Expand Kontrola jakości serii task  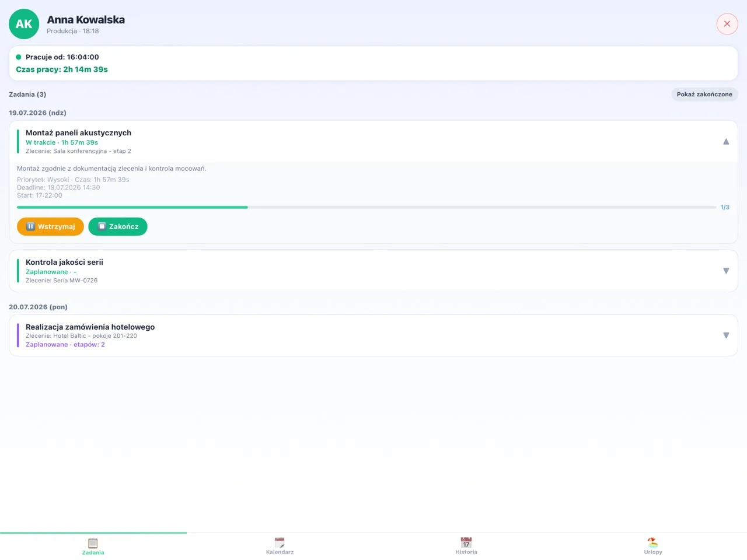[x=726, y=271]
